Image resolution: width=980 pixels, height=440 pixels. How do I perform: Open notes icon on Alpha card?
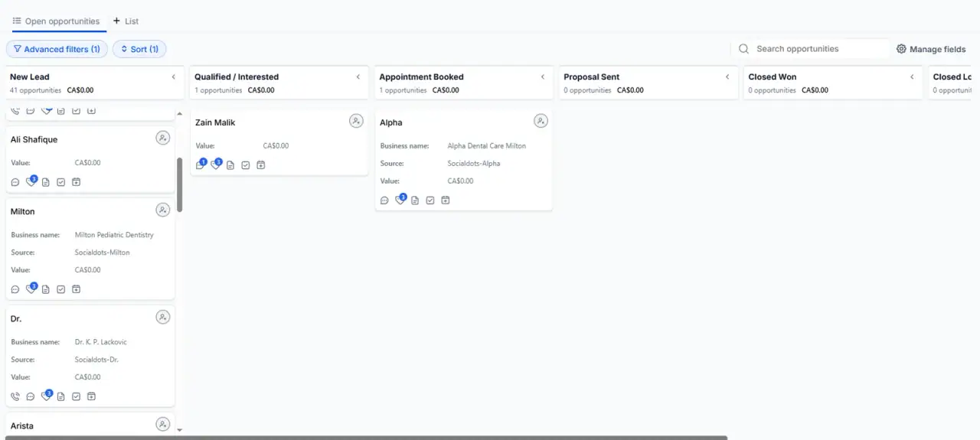pyautogui.click(x=415, y=200)
